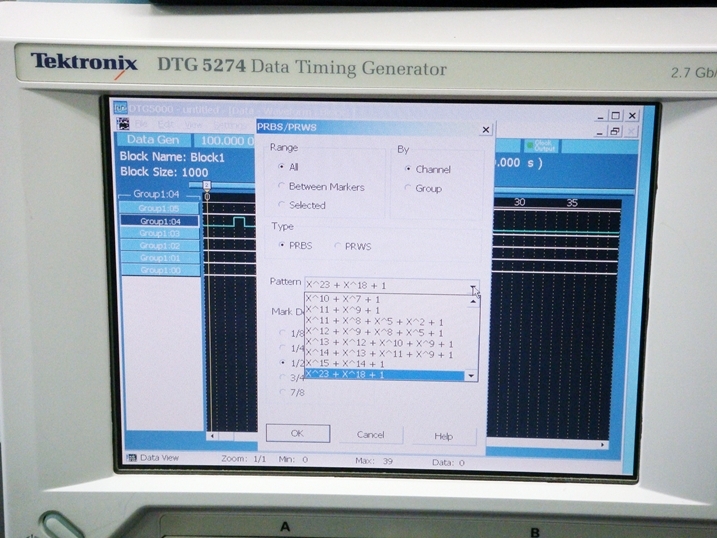This screenshot has height=538, width=717.
Task: Select the By Group radio button
Action: 408,187
